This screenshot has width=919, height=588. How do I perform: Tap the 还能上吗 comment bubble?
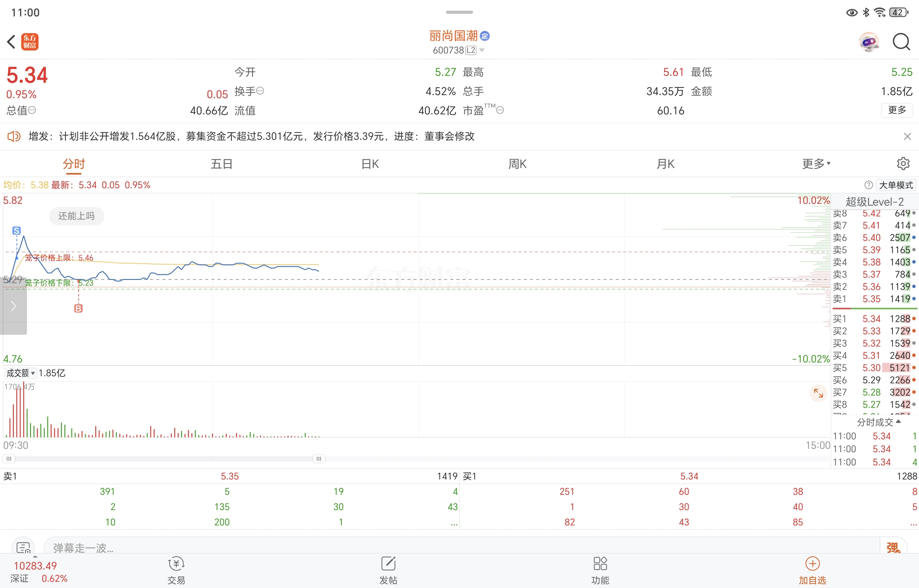pos(76,216)
